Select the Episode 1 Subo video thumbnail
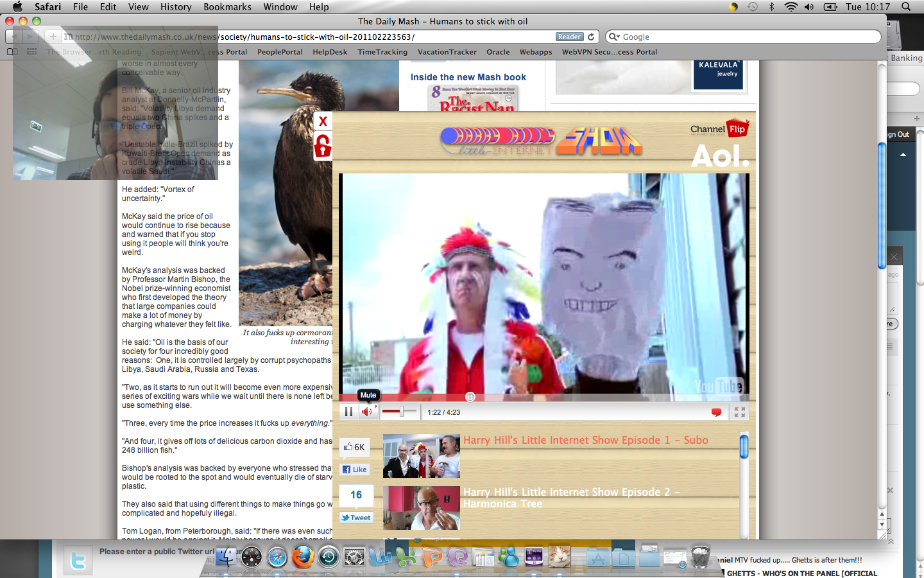 coord(421,456)
